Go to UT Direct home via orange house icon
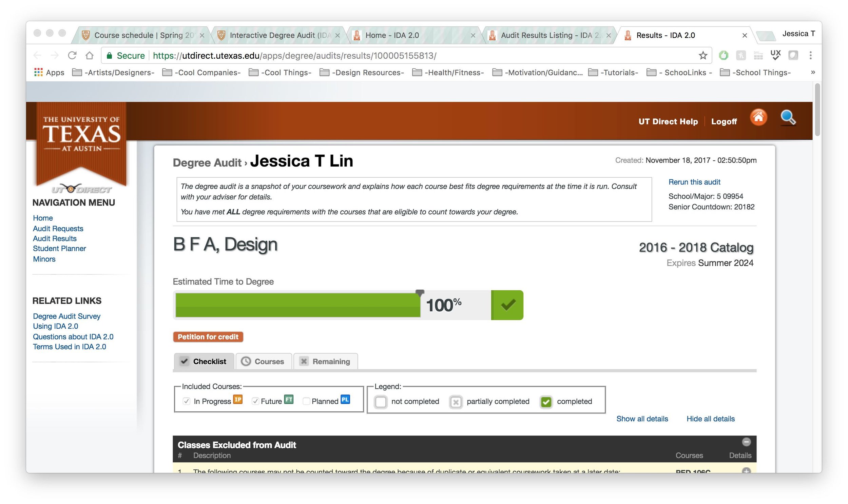848x504 pixels. (x=758, y=117)
